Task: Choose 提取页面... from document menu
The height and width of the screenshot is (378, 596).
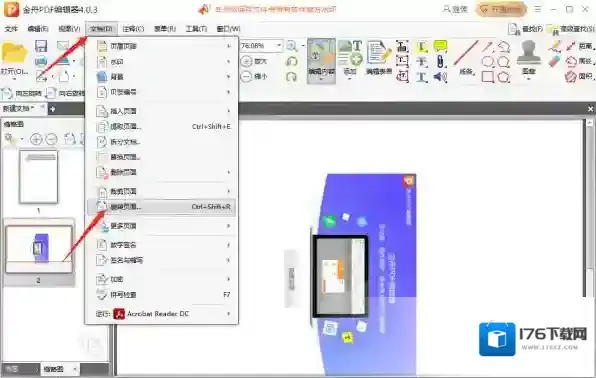Action: [x=162, y=126]
